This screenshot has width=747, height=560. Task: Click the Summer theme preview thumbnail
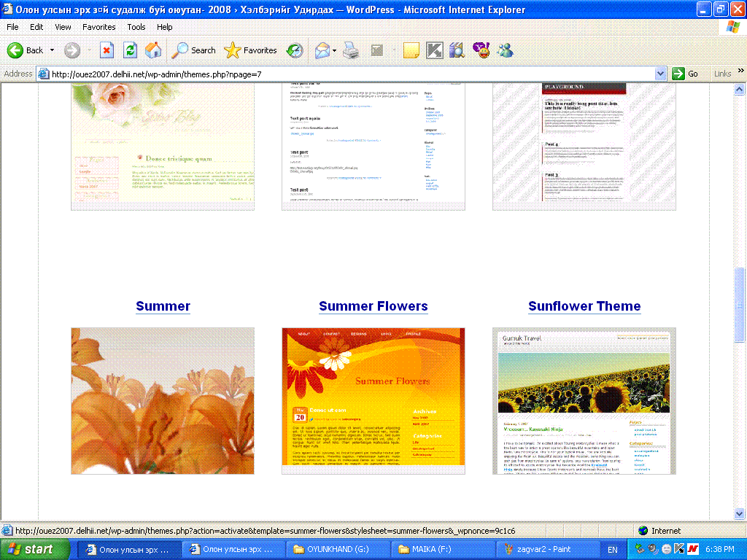[x=163, y=400]
